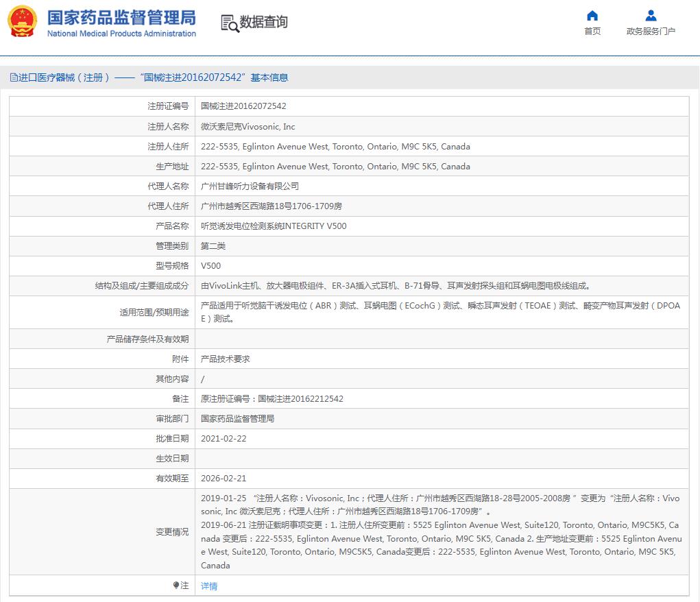
Task: Click 原注册证编号 remark text
Action: (272, 399)
